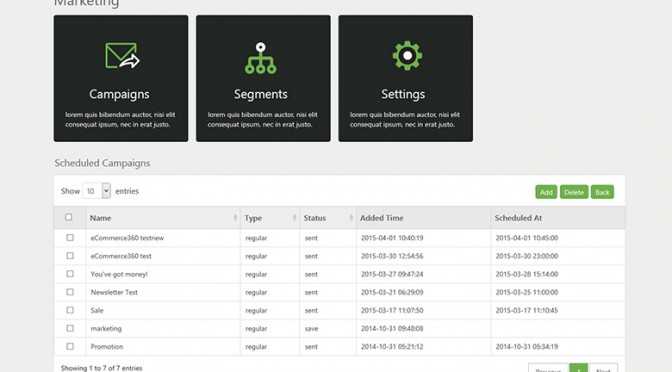Viewport: 672px width, 372px height.
Task: Select the 'marketing' campaign name
Action: [x=106, y=329]
